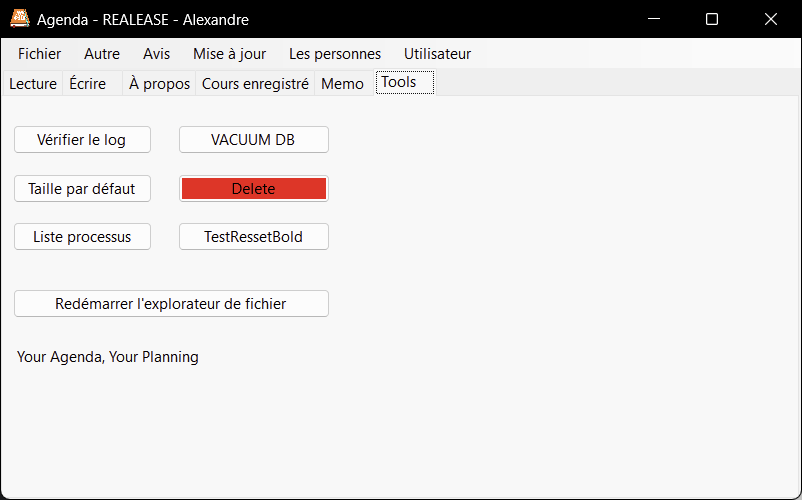Viewport: 802px width, 500px height.
Task: Open the Fichier menu
Action: point(39,54)
